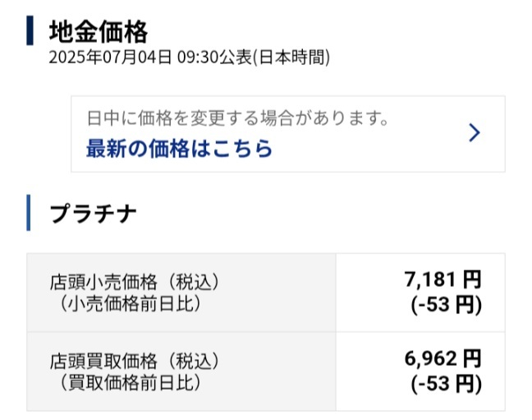Click the 円 unit next to 6,962
The width and height of the screenshot is (532, 420).
pyautogui.click(x=472, y=358)
